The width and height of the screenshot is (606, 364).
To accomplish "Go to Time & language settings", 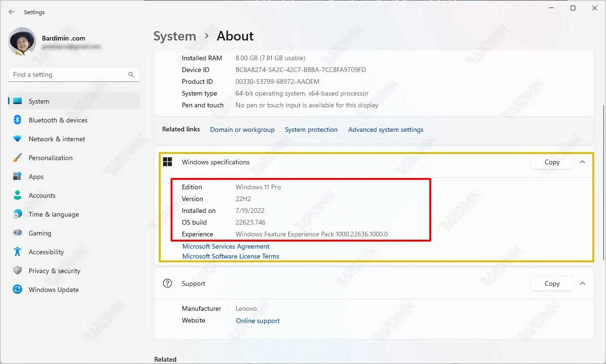I will [x=53, y=214].
